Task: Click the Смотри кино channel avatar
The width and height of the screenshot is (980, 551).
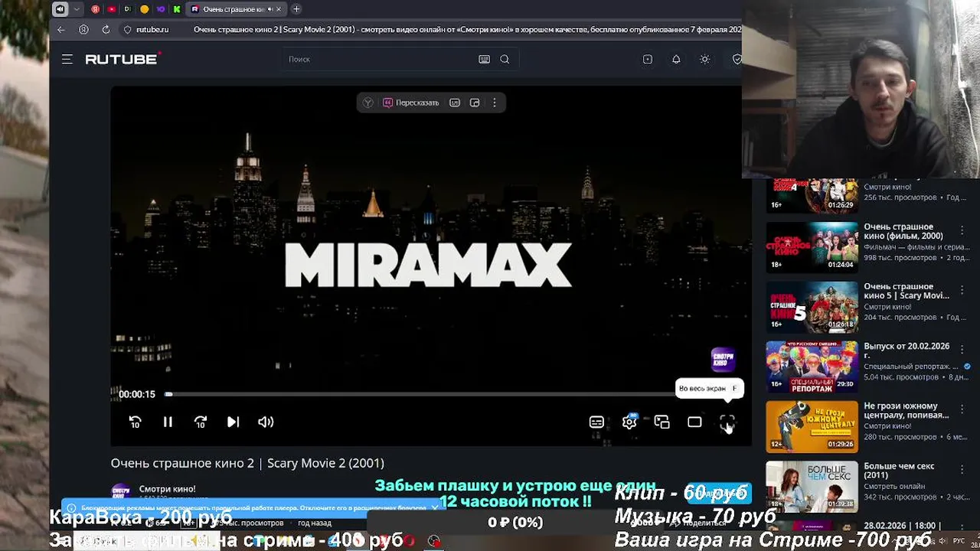Action: point(120,491)
